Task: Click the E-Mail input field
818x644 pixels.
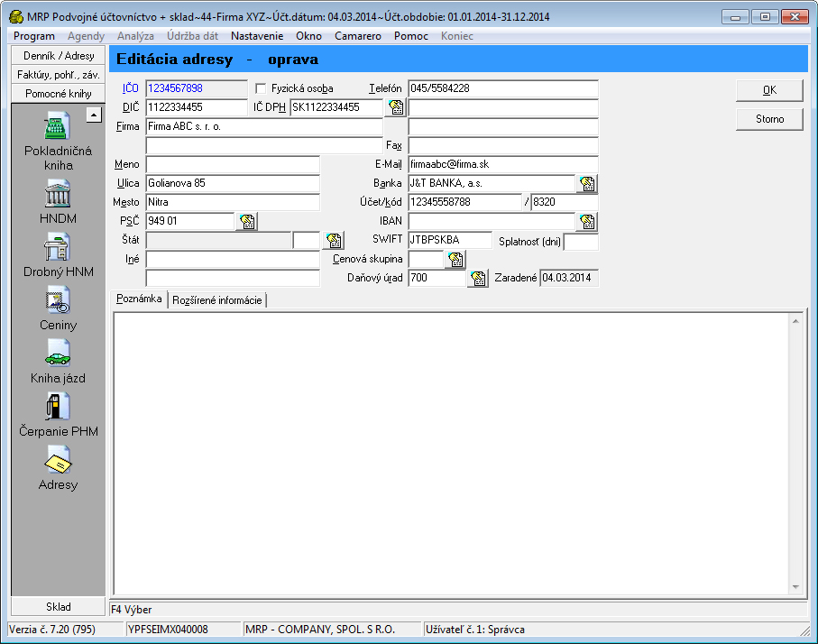Action: click(x=502, y=165)
